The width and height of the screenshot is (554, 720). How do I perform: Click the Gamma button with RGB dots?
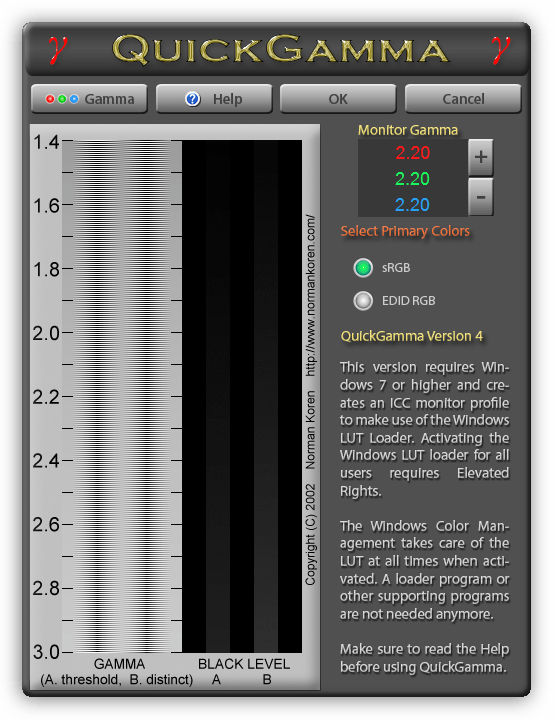pyautogui.click(x=89, y=98)
